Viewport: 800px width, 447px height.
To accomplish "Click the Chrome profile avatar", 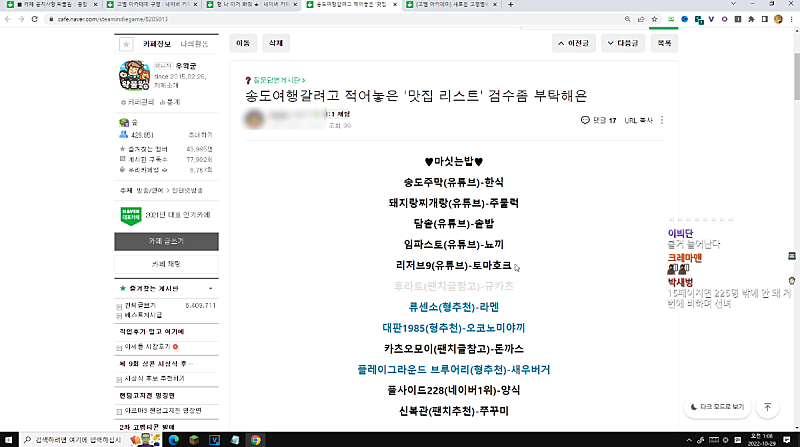I will coord(778,19).
